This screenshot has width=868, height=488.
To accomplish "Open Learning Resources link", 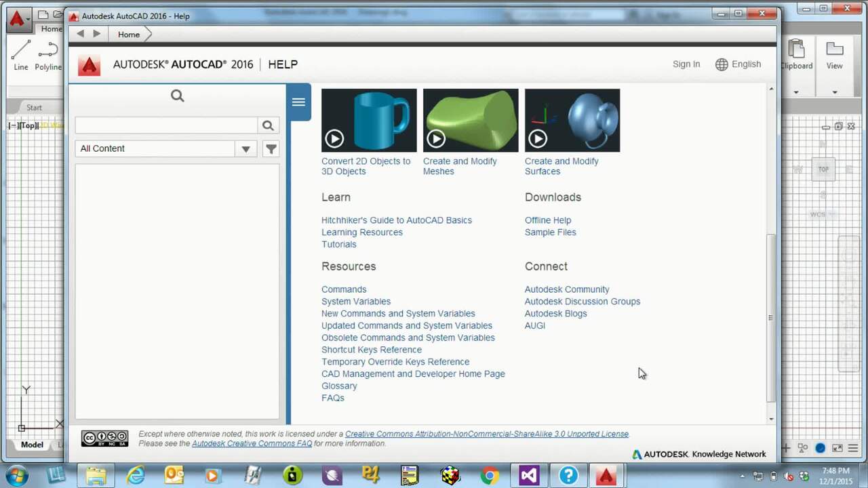I will point(362,232).
